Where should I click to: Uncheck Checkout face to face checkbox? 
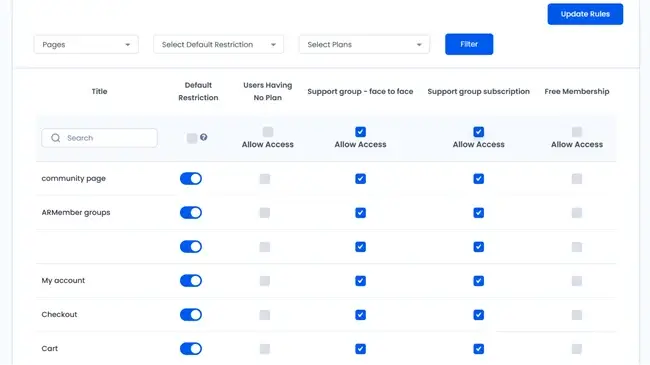click(361, 315)
